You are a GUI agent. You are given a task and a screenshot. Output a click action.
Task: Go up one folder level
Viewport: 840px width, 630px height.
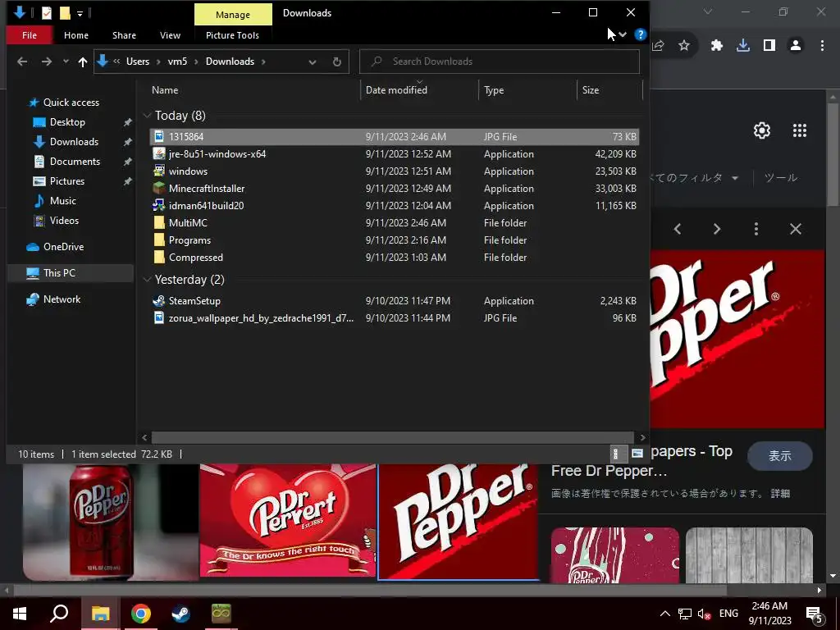point(83,62)
